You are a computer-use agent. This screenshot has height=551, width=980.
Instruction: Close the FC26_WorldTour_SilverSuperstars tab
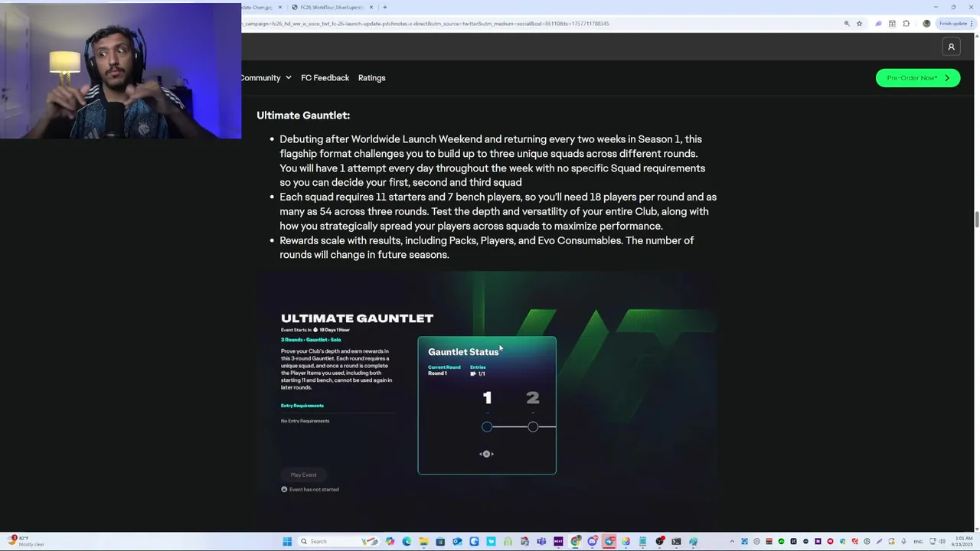tap(371, 7)
